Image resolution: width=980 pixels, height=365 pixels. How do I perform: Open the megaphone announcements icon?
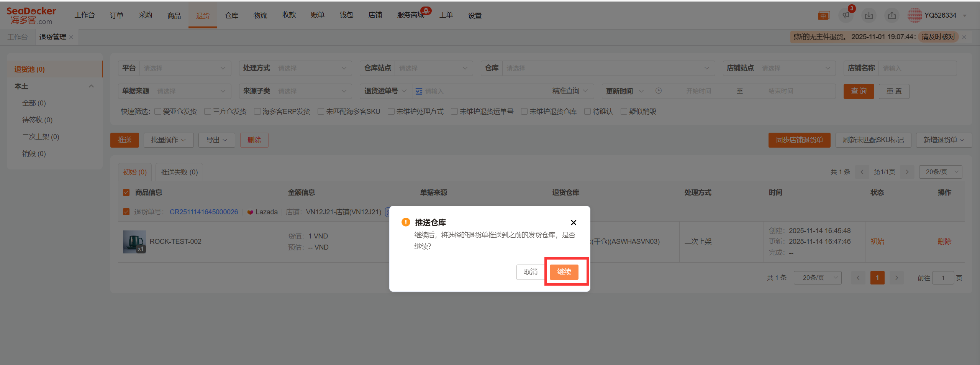coord(846,15)
